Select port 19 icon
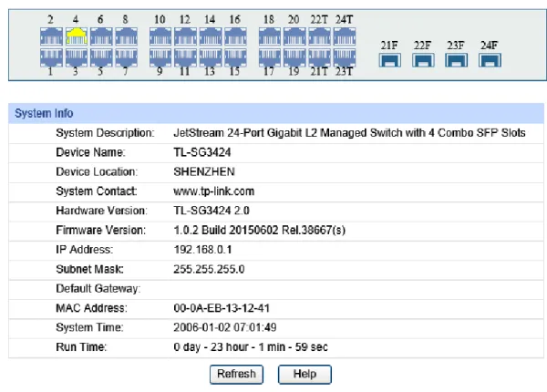Viewport: 547px width, 392px height. pyautogui.click(x=294, y=57)
